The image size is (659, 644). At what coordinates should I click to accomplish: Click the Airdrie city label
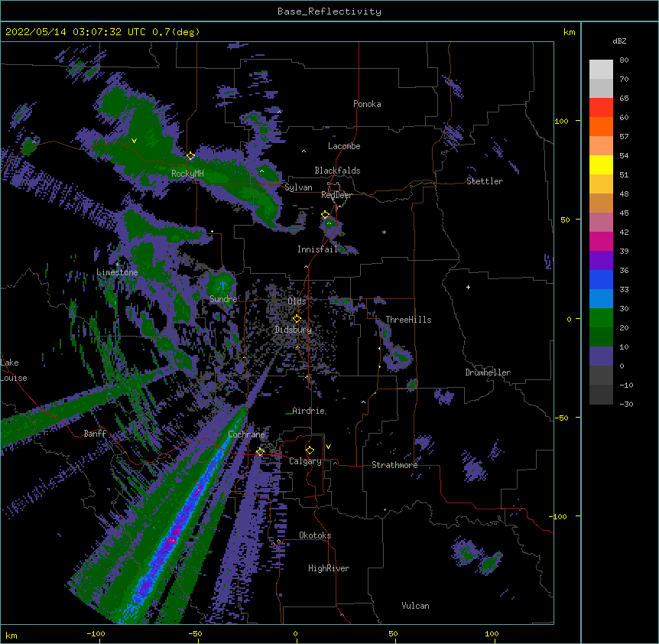click(309, 411)
